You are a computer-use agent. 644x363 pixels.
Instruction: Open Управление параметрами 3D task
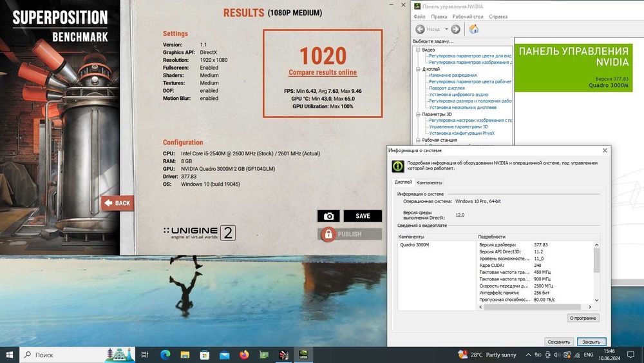tap(459, 126)
